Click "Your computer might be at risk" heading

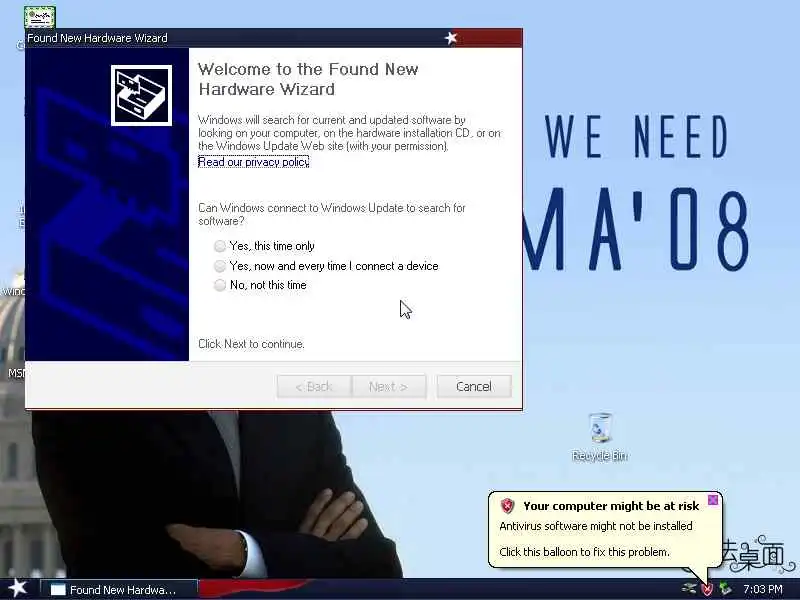coord(611,506)
